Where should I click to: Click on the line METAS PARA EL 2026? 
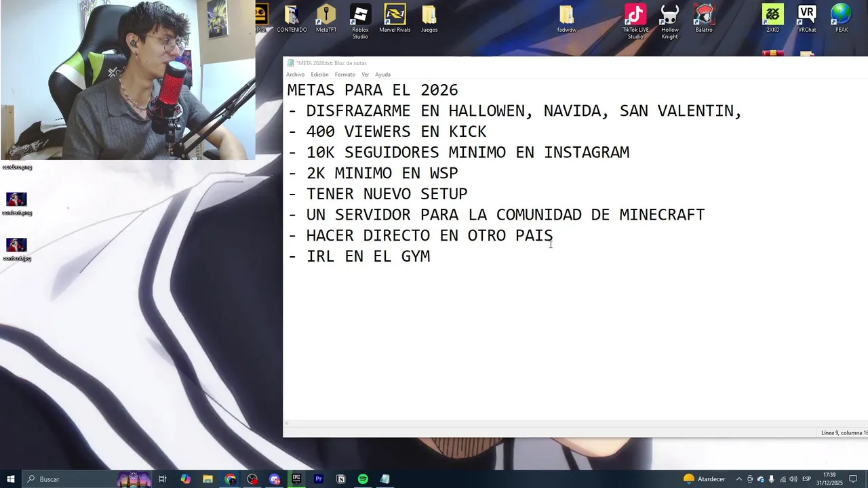click(x=372, y=90)
